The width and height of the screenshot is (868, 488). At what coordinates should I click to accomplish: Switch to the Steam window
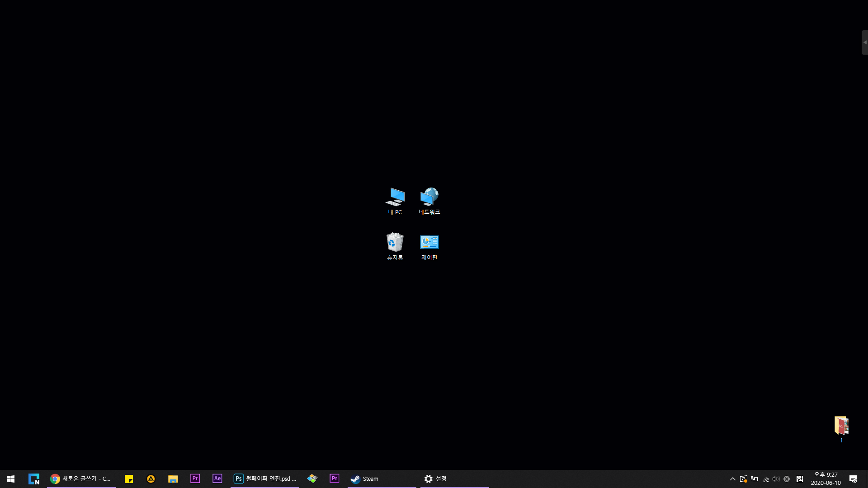382,479
